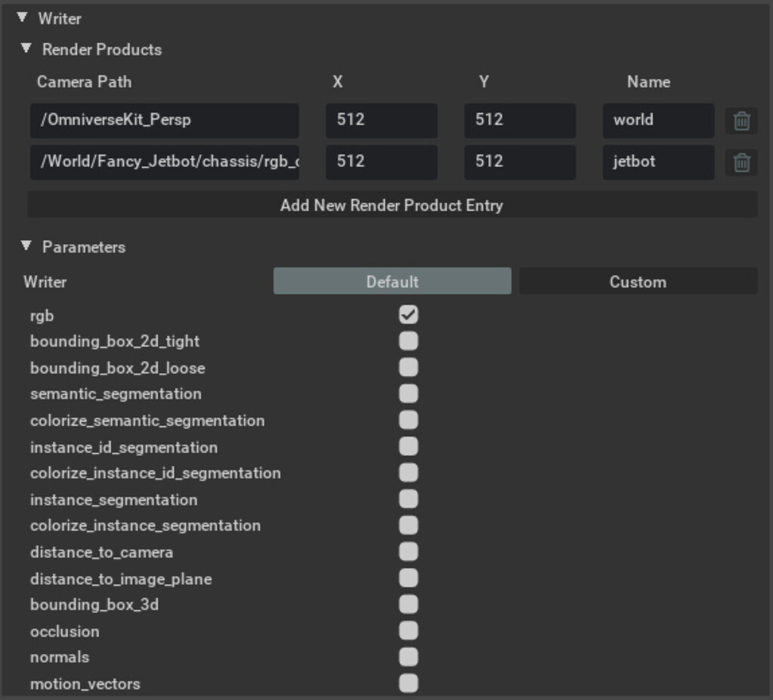773x700 pixels.
Task: Enable the normals output
Action: pyautogui.click(x=408, y=657)
